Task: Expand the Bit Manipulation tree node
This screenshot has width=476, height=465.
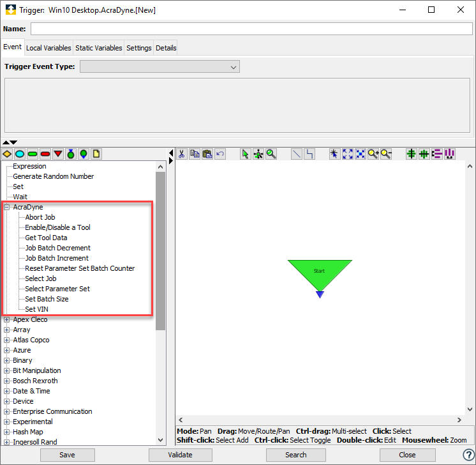Action: pyautogui.click(x=6, y=370)
